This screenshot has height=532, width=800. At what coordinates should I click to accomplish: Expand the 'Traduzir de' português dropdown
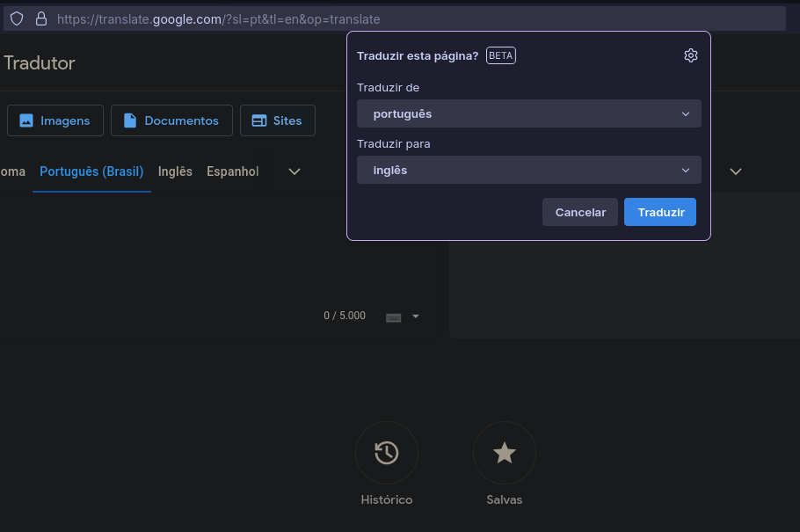coord(528,113)
